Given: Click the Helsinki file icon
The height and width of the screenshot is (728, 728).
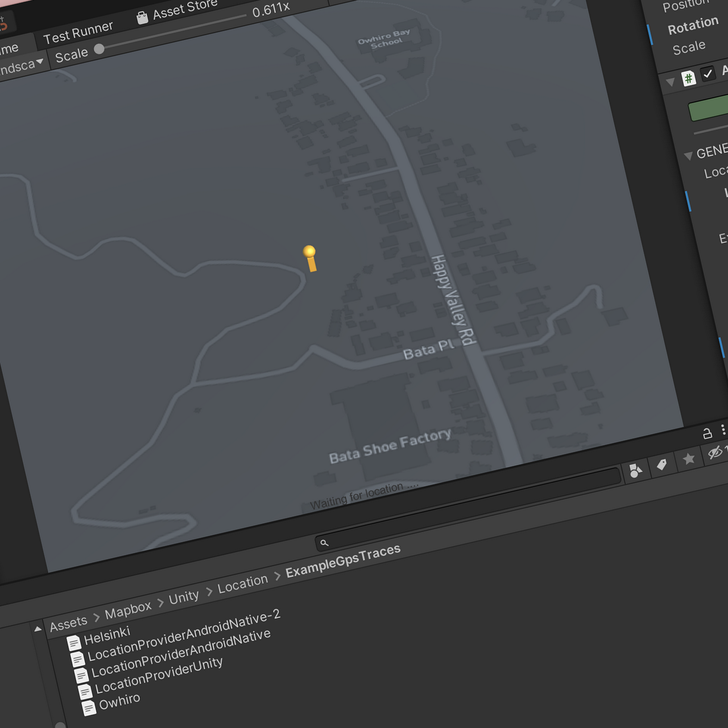Looking at the screenshot, I should [x=73, y=643].
